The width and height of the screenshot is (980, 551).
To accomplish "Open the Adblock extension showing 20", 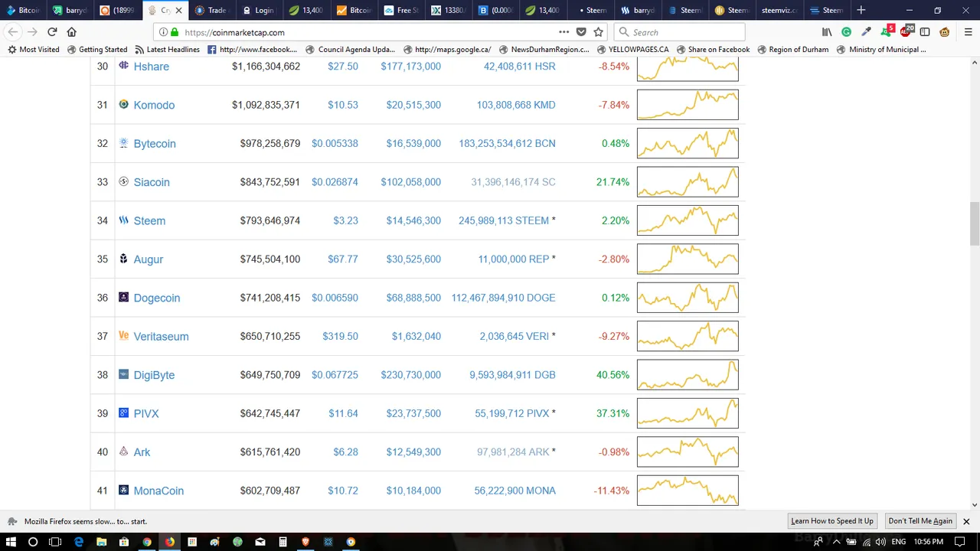I will 906,31.
